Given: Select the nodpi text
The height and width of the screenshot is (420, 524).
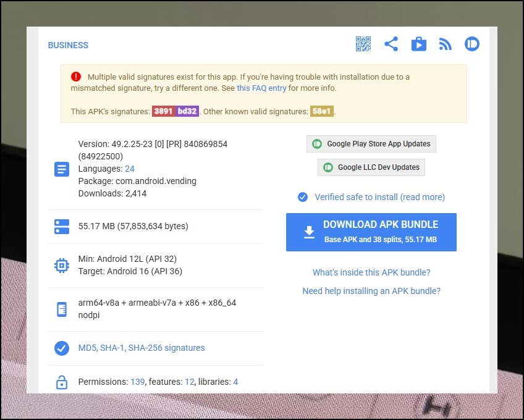Looking at the screenshot, I should [89, 315].
